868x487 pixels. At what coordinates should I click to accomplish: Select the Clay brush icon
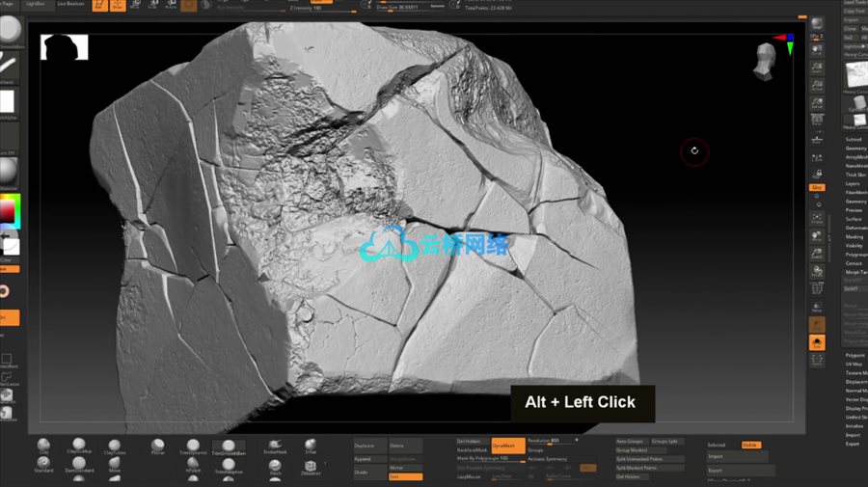tap(44, 445)
